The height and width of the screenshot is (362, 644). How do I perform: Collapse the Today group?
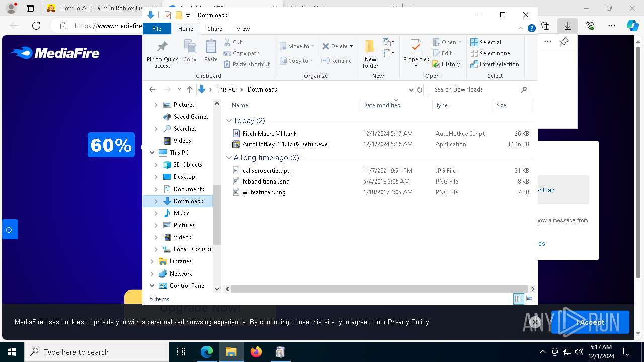(x=229, y=121)
